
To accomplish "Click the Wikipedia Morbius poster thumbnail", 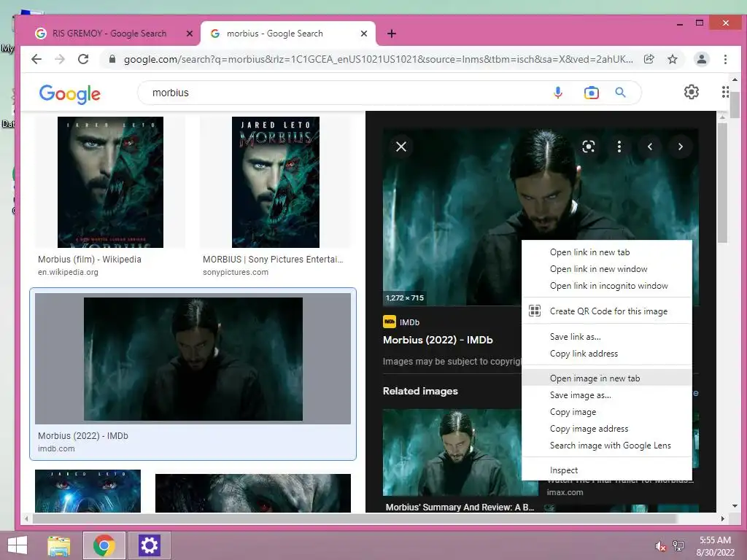I will [111, 182].
